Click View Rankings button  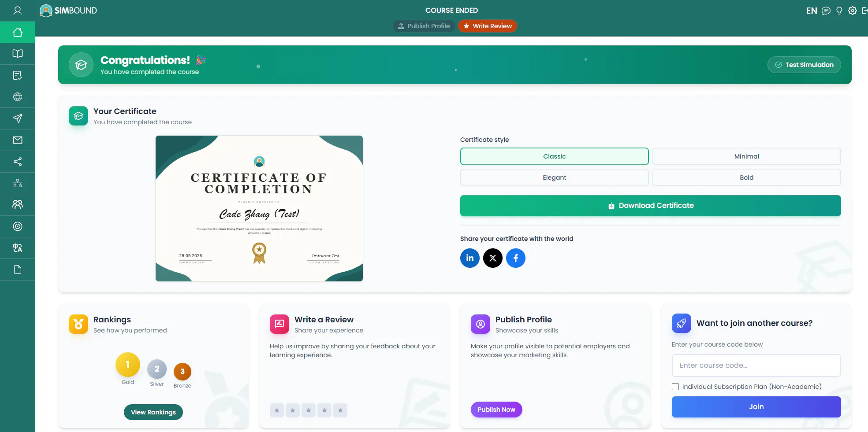pos(153,412)
